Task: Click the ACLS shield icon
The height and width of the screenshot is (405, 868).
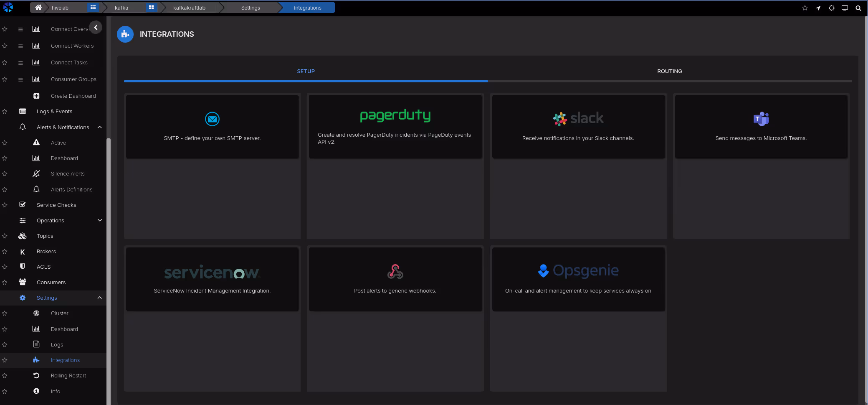Action: coord(23,267)
